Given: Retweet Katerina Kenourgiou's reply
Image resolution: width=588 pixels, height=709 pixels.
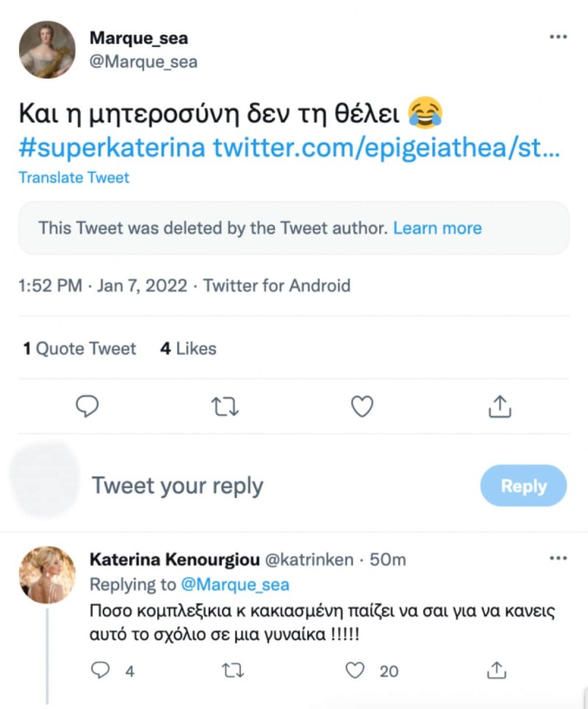Looking at the screenshot, I should click(232, 670).
